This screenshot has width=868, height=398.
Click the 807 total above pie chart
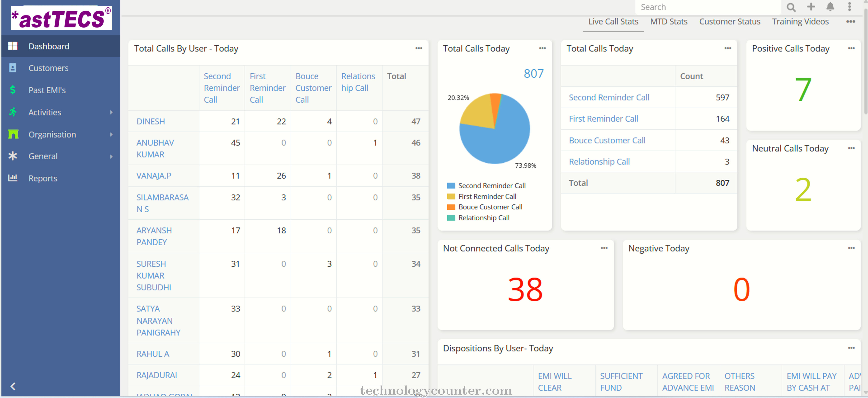[533, 73]
